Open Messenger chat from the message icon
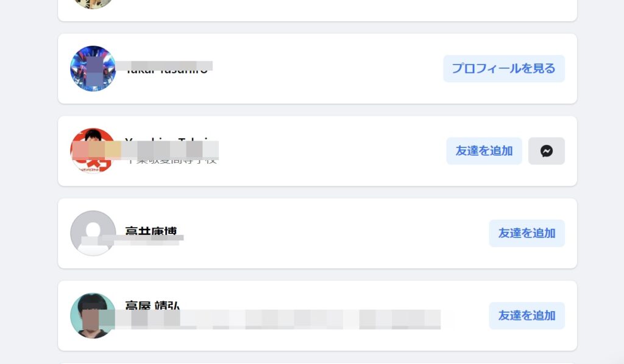The height and width of the screenshot is (364, 624). point(547,151)
